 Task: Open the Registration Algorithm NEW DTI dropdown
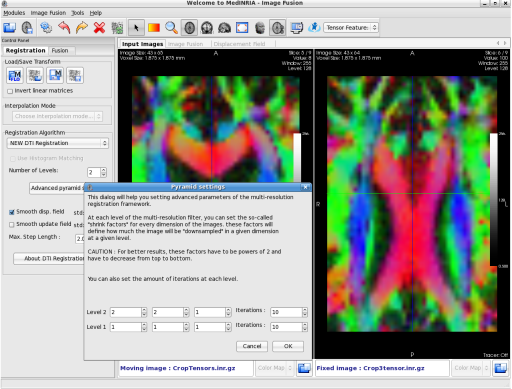58,143
